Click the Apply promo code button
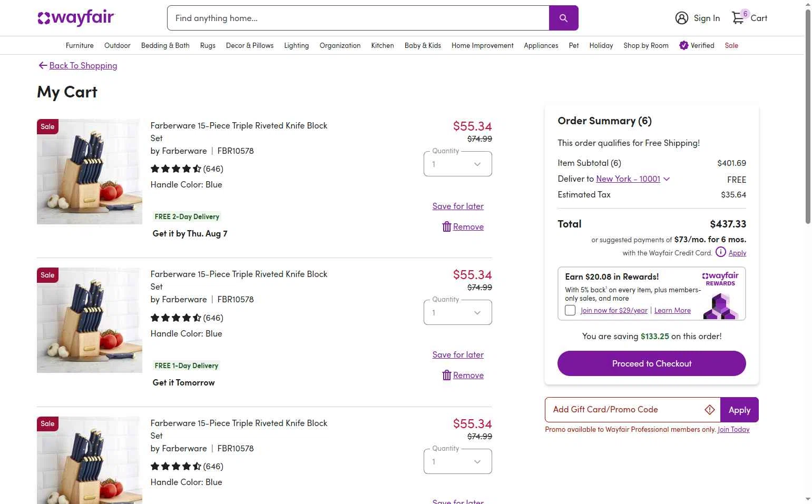The width and height of the screenshot is (812, 504). point(739,410)
